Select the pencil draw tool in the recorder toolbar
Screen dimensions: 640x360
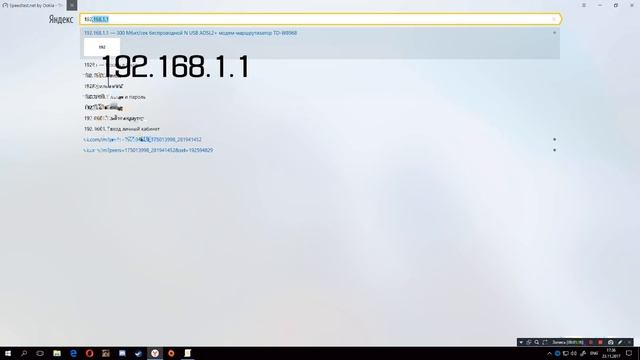620,342
